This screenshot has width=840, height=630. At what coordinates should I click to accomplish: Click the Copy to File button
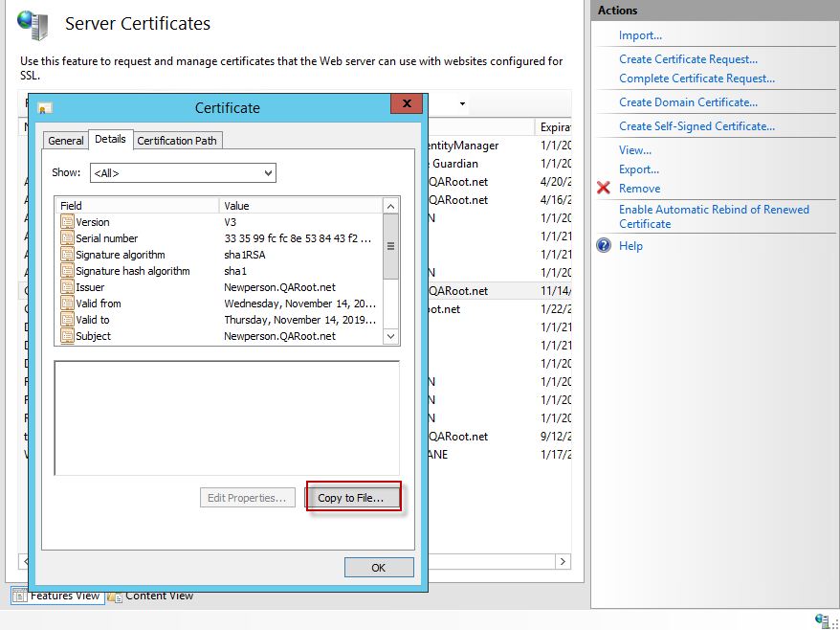pyautogui.click(x=352, y=496)
